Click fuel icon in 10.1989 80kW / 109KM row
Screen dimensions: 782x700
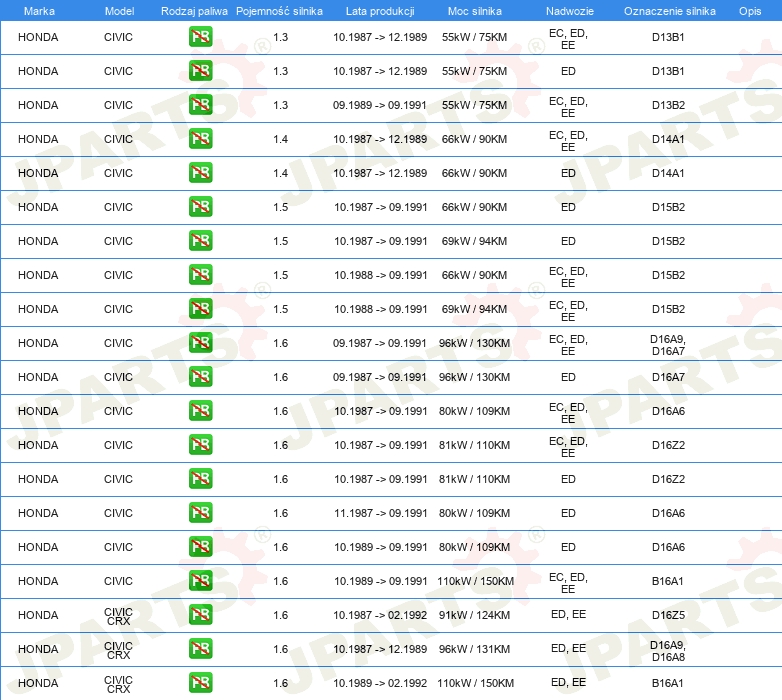[x=200, y=546]
